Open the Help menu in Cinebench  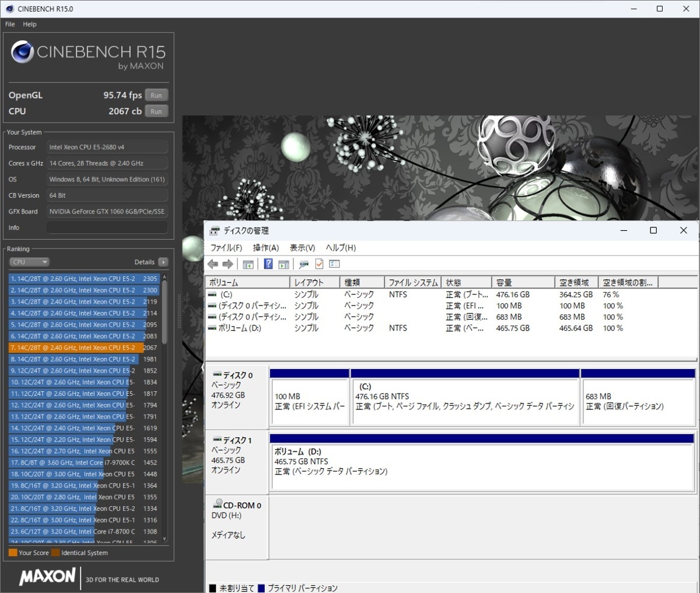[x=30, y=24]
